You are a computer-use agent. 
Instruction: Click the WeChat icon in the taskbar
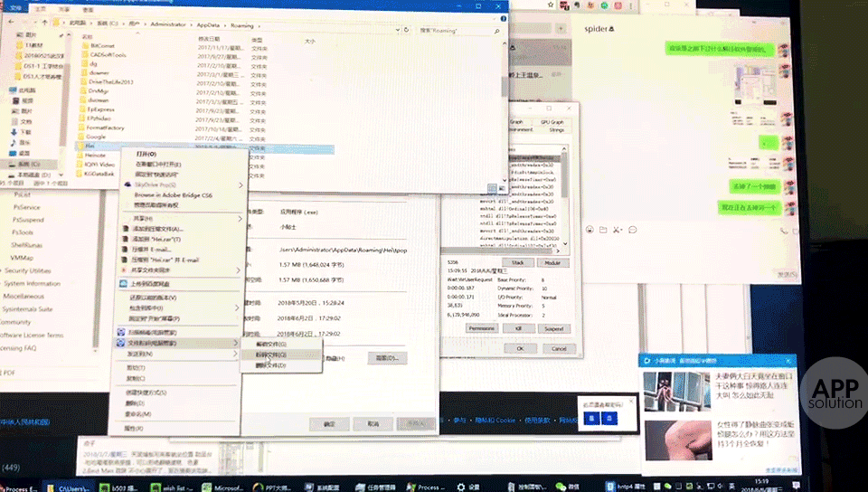tap(562, 487)
